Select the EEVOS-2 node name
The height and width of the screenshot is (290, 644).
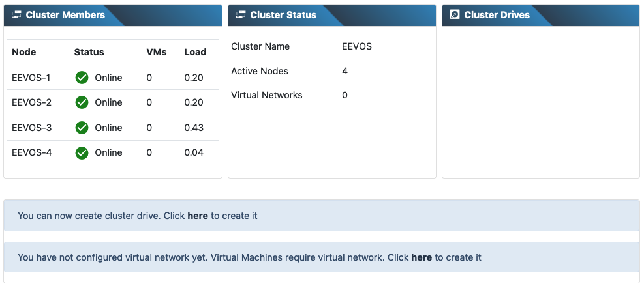click(31, 102)
